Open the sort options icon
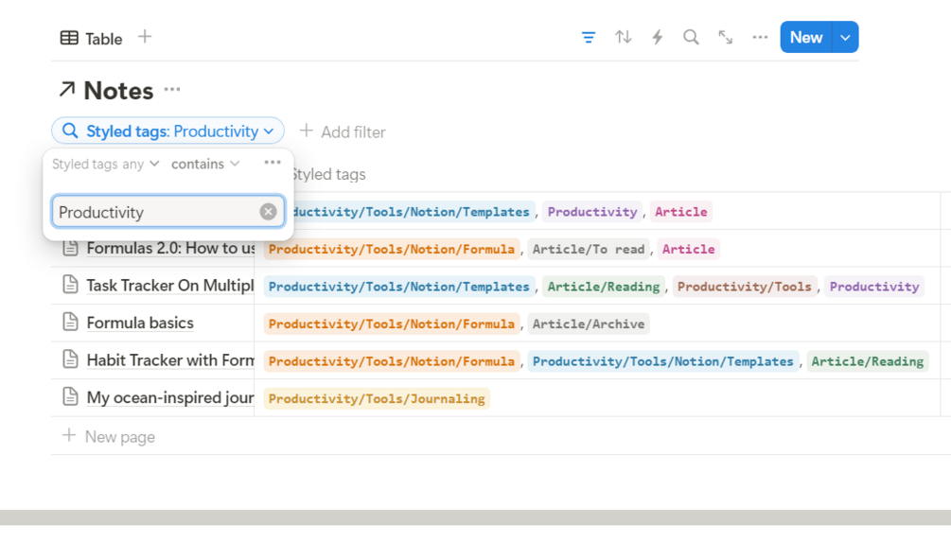 click(x=623, y=38)
